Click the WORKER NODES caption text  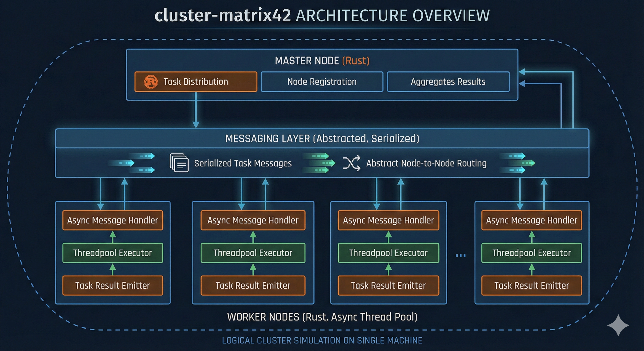click(322, 317)
